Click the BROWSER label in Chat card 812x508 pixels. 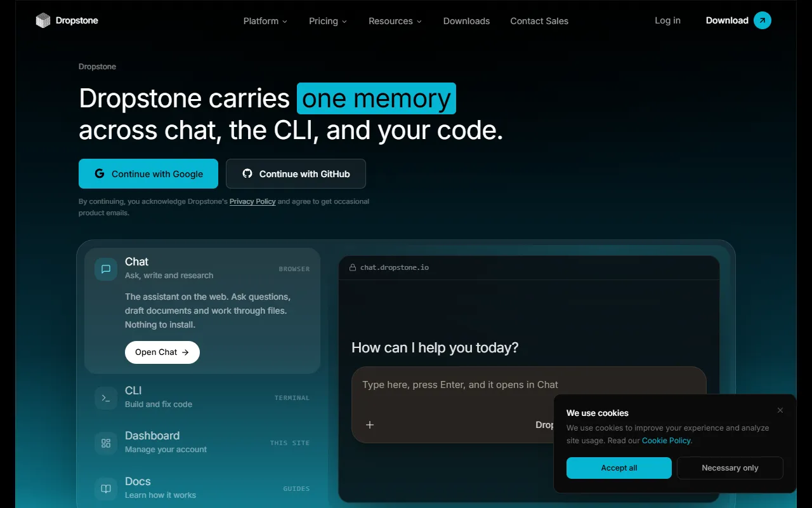point(294,269)
